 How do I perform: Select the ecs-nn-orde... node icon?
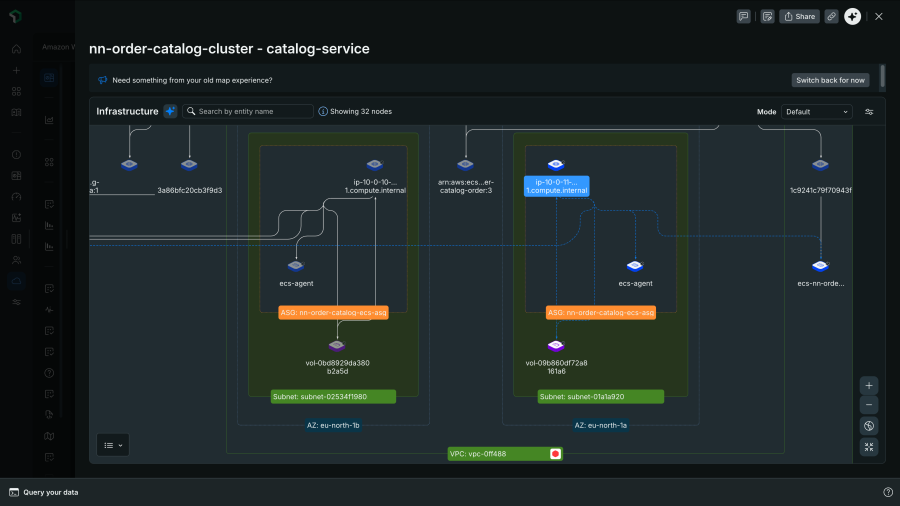820,266
